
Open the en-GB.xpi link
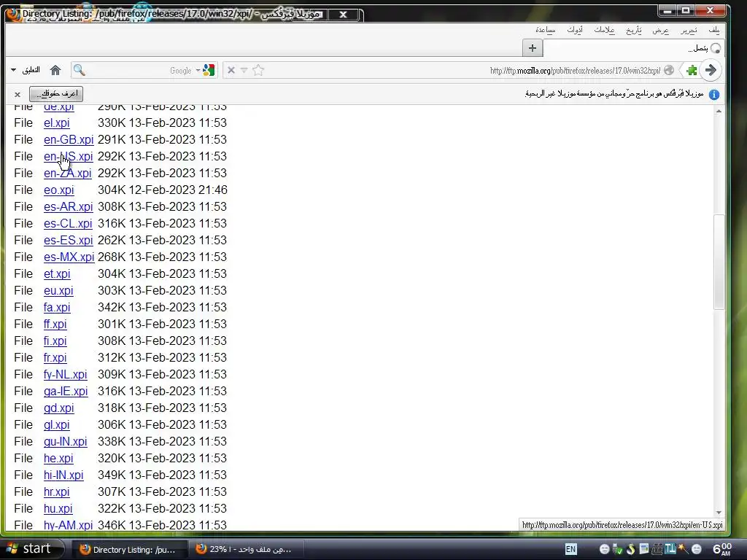pos(69,139)
